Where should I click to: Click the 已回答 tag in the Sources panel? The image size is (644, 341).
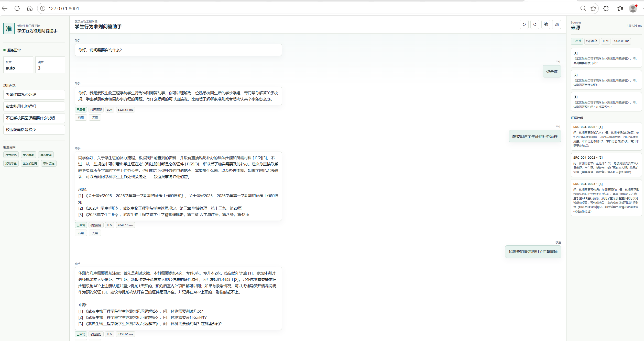click(x=577, y=41)
